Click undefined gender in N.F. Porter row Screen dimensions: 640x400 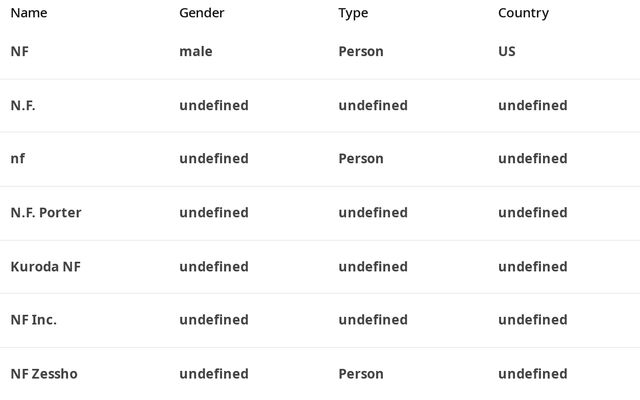tap(214, 212)
